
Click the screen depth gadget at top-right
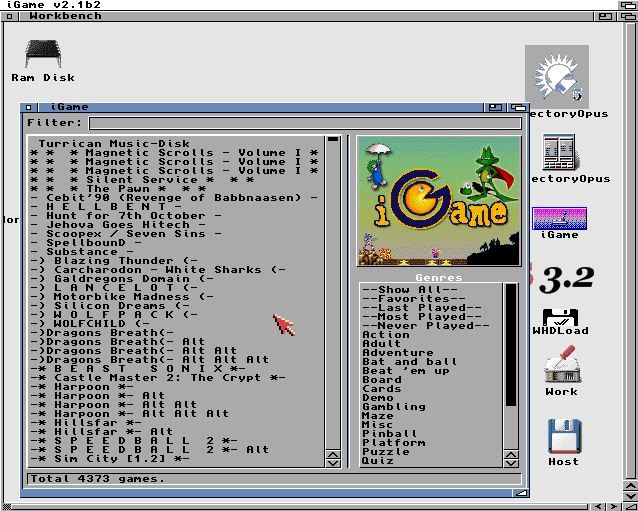tap(628, 5)
